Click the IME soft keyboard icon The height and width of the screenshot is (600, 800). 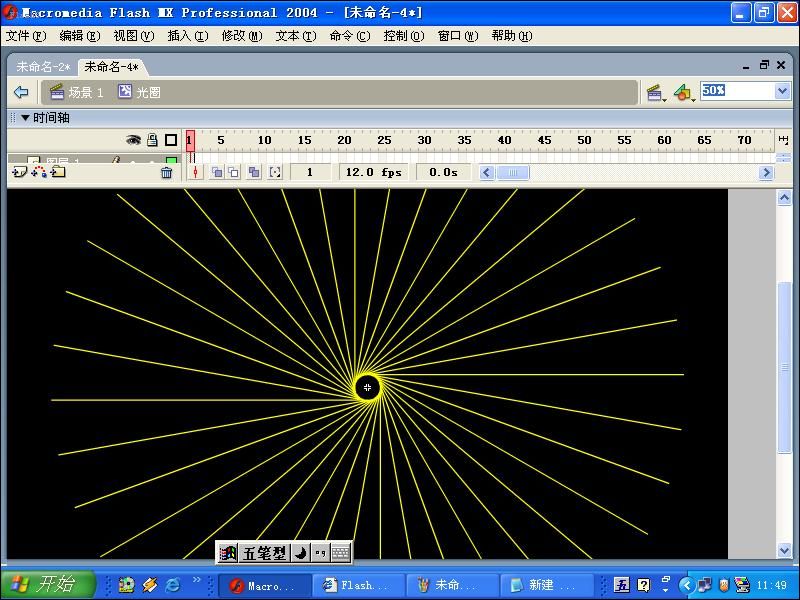(340, 553)
